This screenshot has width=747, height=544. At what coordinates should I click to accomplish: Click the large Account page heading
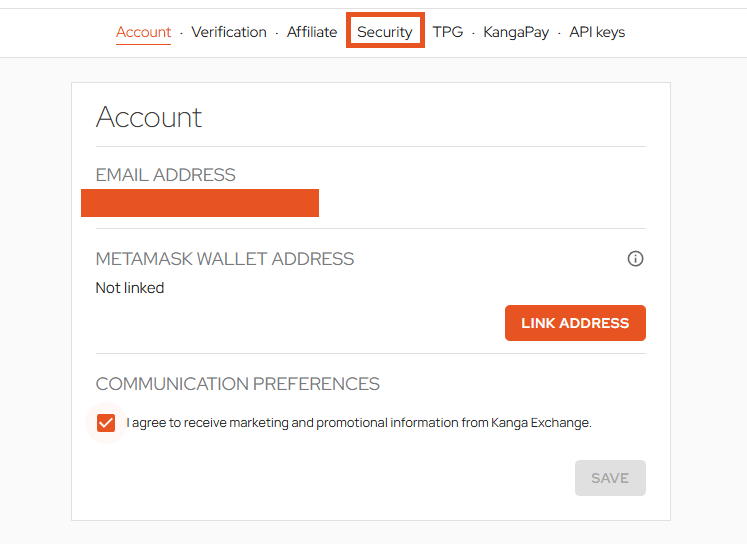click(149, 117)
